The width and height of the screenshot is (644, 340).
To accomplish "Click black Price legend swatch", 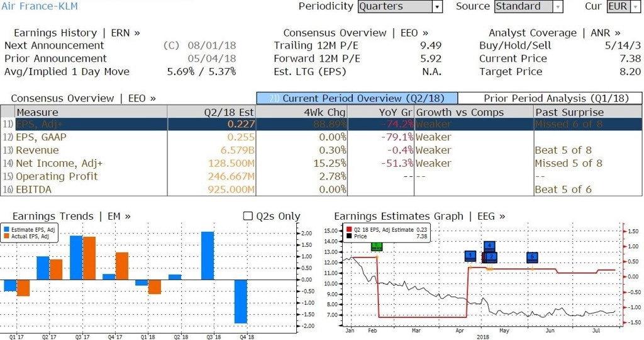I will [349, 236].
